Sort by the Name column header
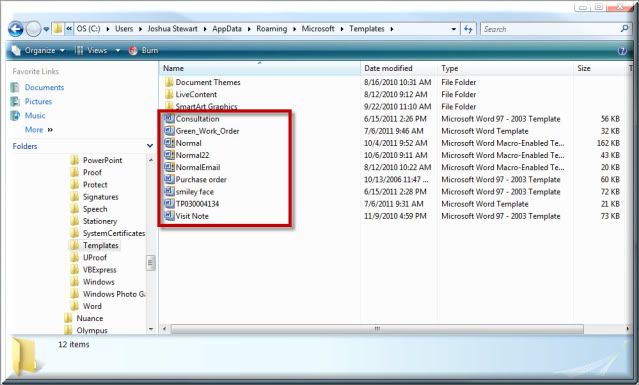The image size is (639, 385). [x=260, y=68]
